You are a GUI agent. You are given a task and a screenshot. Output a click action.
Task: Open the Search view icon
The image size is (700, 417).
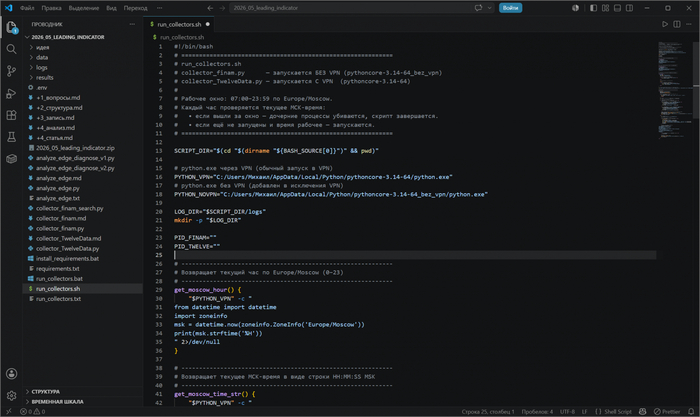tap(12, 49)
